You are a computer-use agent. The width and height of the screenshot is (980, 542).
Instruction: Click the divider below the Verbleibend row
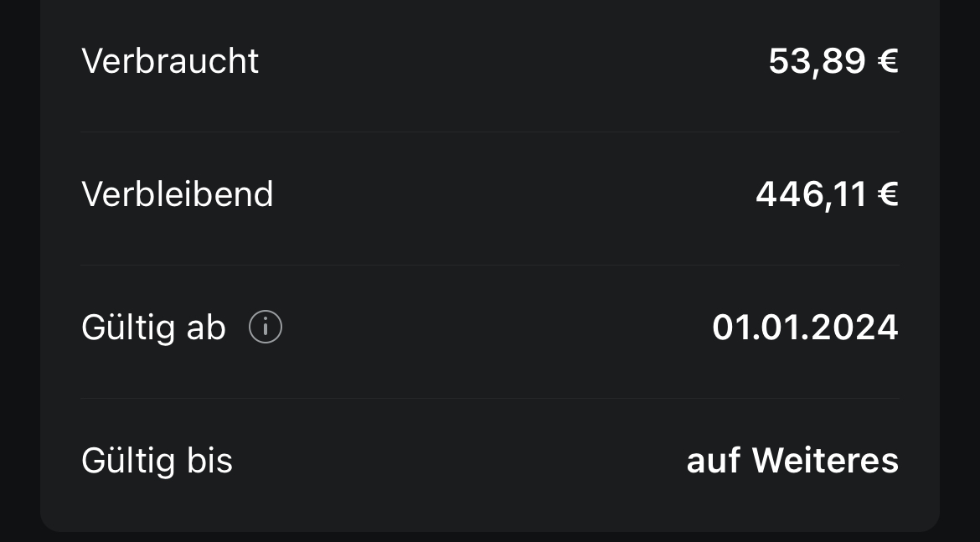tap(490, 266)
